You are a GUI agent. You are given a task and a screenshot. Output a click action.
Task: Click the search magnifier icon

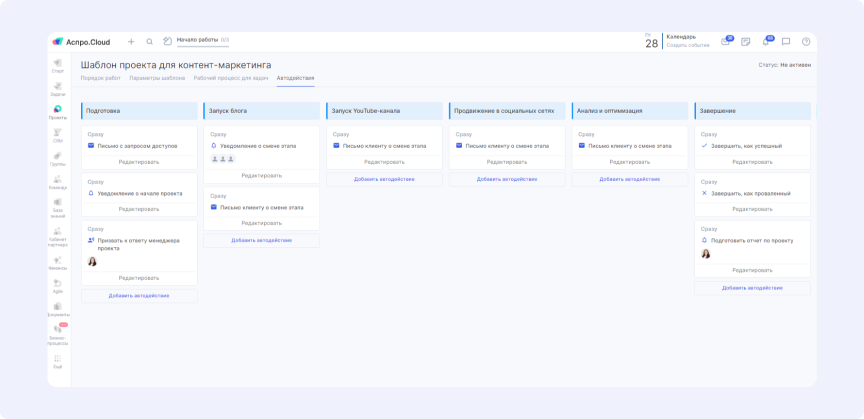[150, 42]
